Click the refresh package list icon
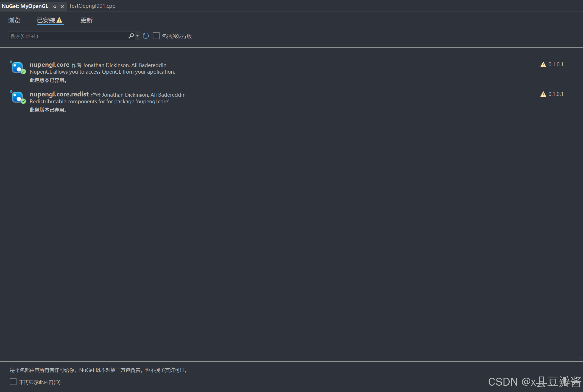Viewport: 583px width, 392px height. click(x=146, y=36)
